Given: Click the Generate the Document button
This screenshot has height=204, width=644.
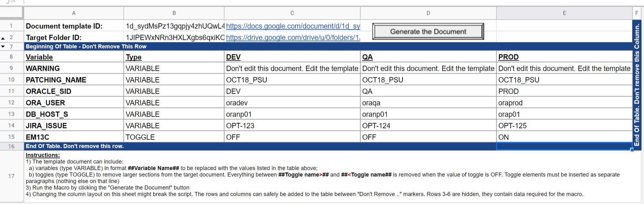Looking at the screenshot, I should (428, 32).
